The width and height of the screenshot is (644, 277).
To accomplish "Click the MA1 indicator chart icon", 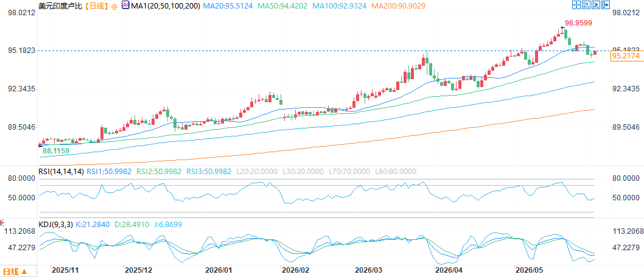I will 125,5.
